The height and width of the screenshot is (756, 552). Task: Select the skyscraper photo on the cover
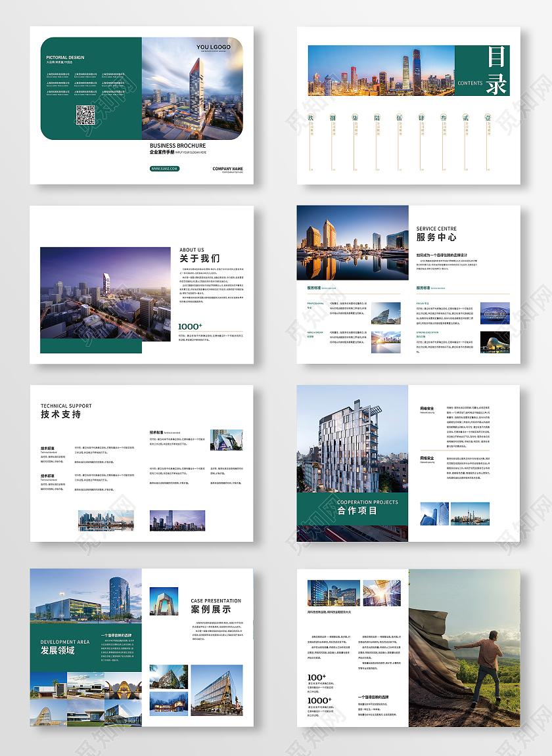[192, 89]
